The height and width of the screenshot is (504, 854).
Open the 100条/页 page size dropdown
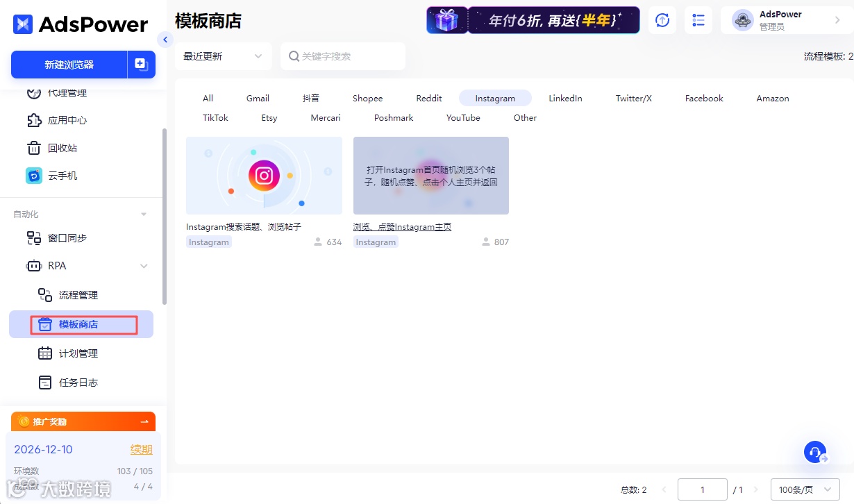(805, 489)
